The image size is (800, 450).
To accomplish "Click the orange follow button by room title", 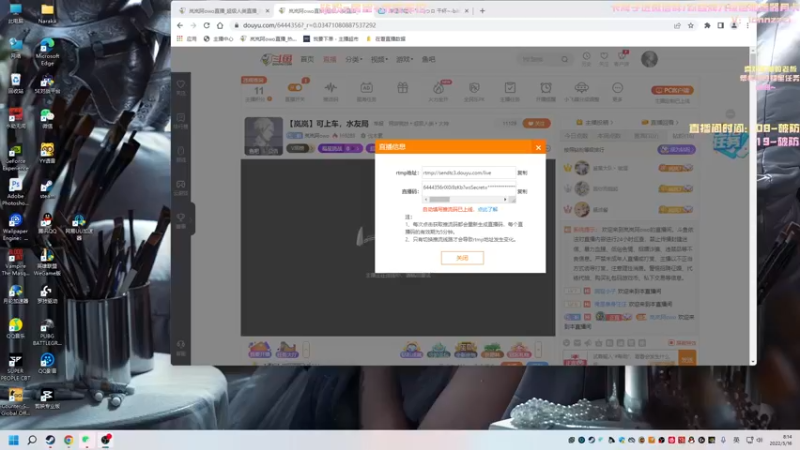I will pos(536,123).
